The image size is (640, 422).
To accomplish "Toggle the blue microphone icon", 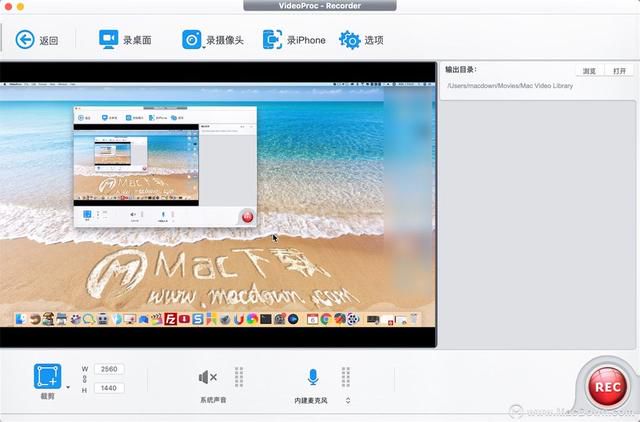I will 313,377.
